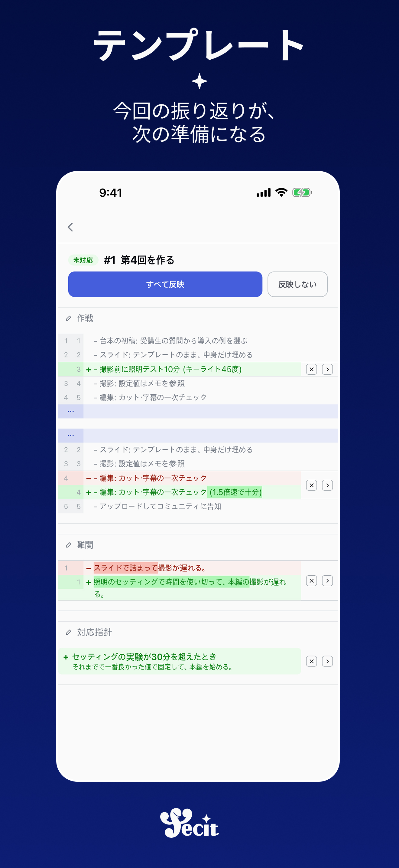Reject the 撮影前に照明テスト10分 addition
This screenshot has height=868, width=399.
(312, 369)
